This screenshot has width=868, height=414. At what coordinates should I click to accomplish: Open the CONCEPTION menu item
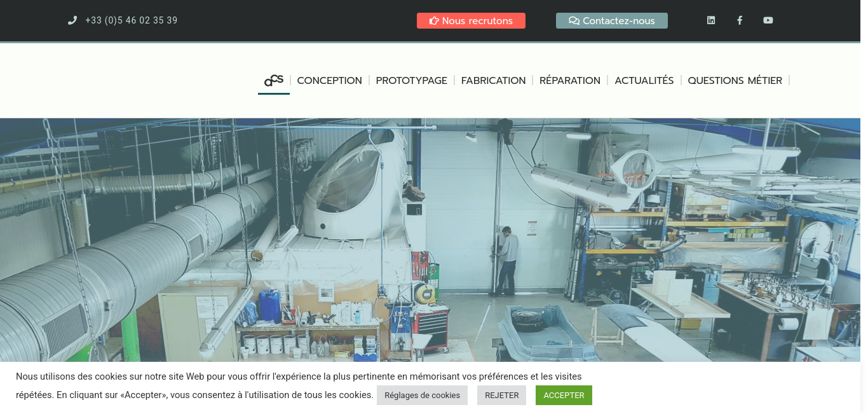click(329, 81)
